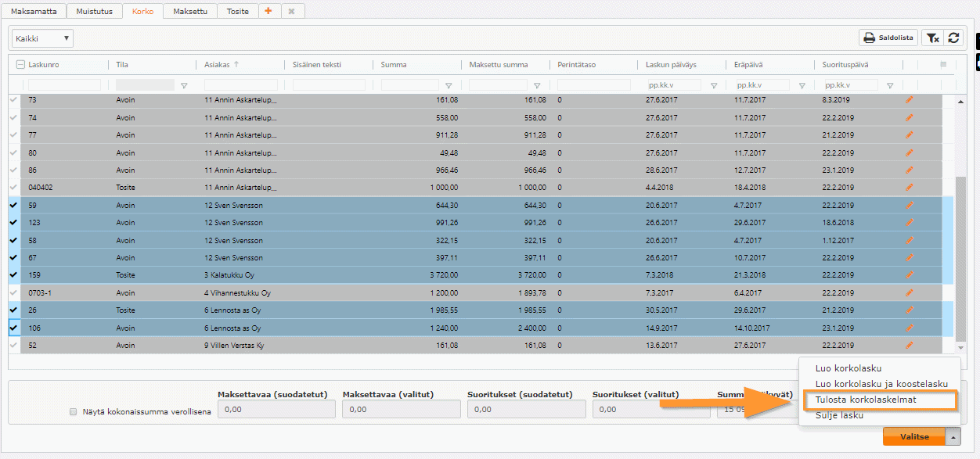Open the Maksettu summa filter funnel

pos(537,85)
